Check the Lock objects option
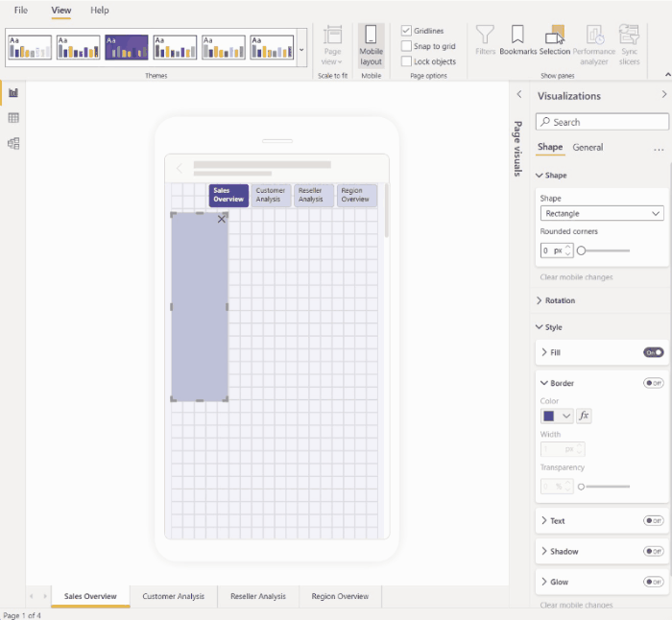Screen dimensions: 672x620 click(407, 61)
